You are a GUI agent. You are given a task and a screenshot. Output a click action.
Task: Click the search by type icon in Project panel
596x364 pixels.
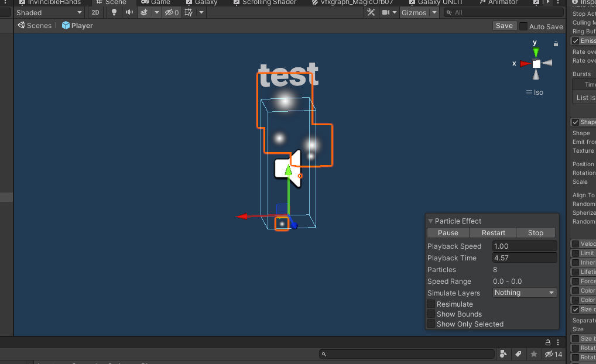coord(503,354)
